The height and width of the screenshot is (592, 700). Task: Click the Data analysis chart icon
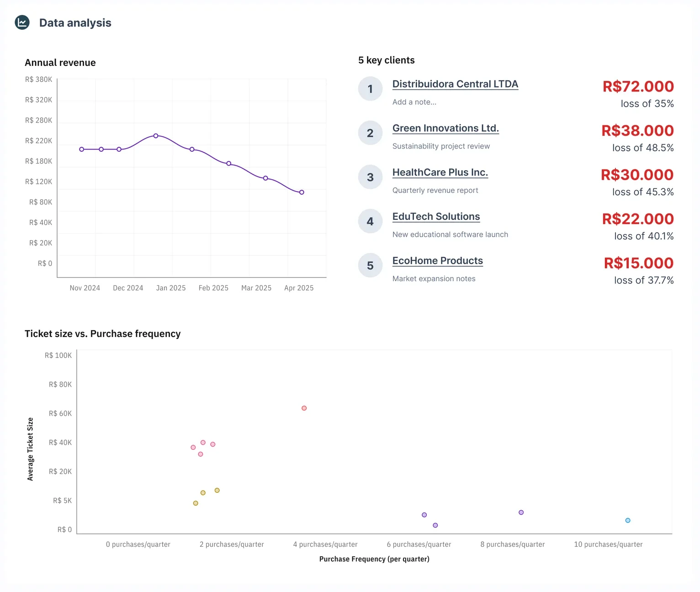click(22, 22)
